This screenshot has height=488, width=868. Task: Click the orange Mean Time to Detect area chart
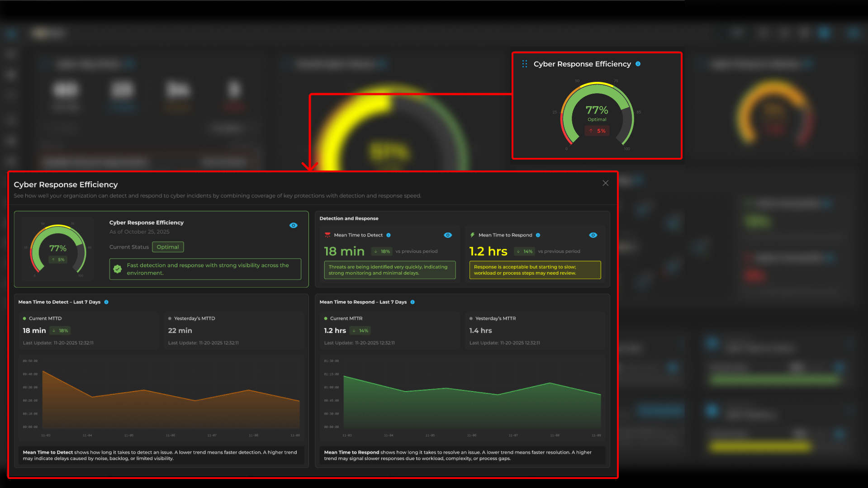pyautogui.click(x=171, y=407)
